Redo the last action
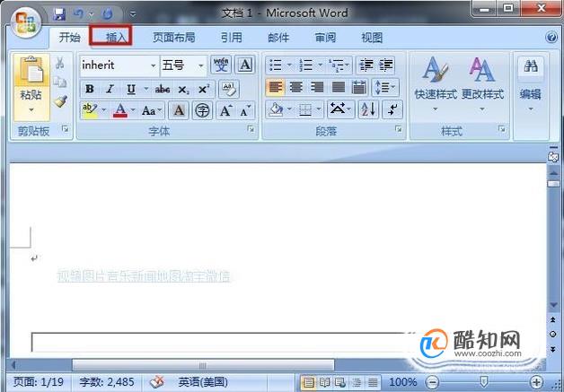 107,14
